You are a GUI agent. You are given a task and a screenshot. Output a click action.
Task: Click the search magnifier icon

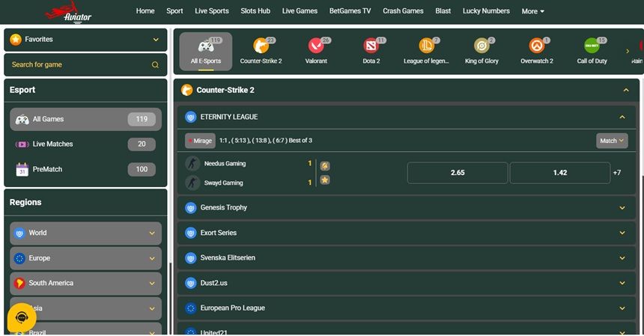pyautogui.click(x=156, y=65)
